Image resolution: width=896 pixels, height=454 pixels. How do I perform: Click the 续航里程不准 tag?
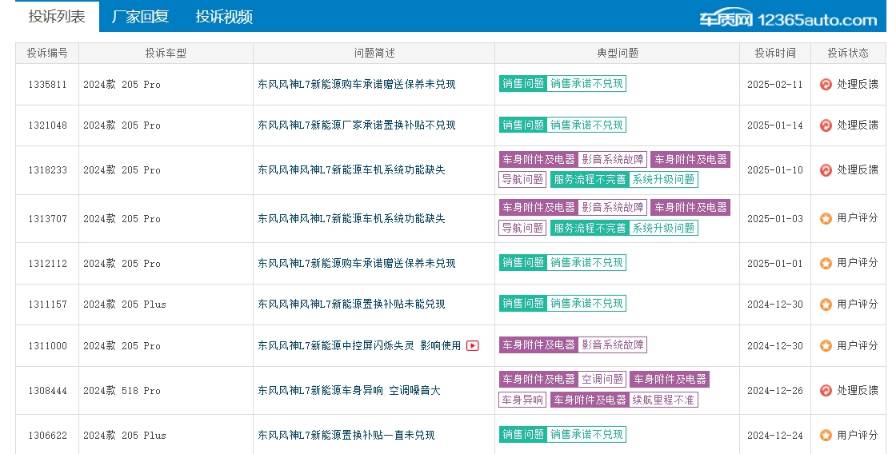663,400
